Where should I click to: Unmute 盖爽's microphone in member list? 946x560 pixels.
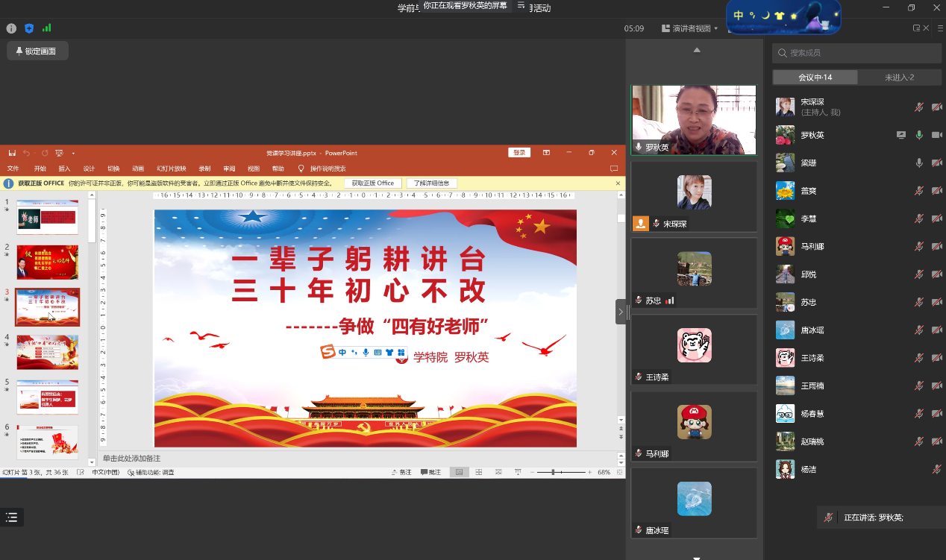click(919, 191)
